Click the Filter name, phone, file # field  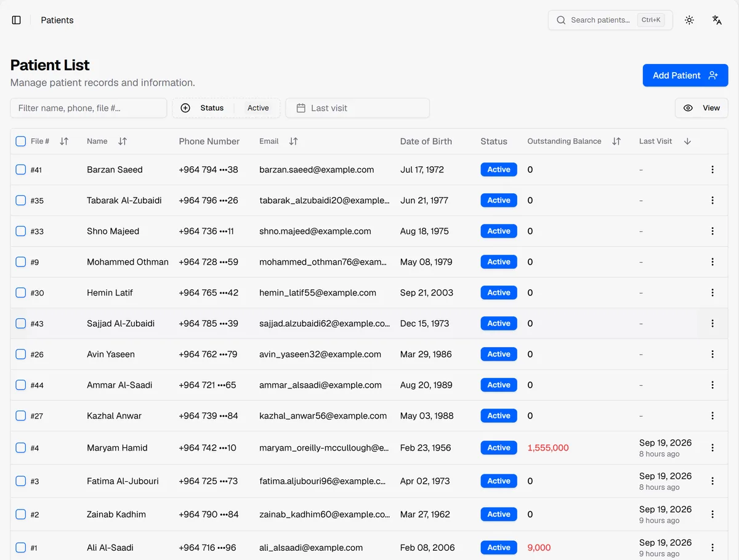coord(89,108)
